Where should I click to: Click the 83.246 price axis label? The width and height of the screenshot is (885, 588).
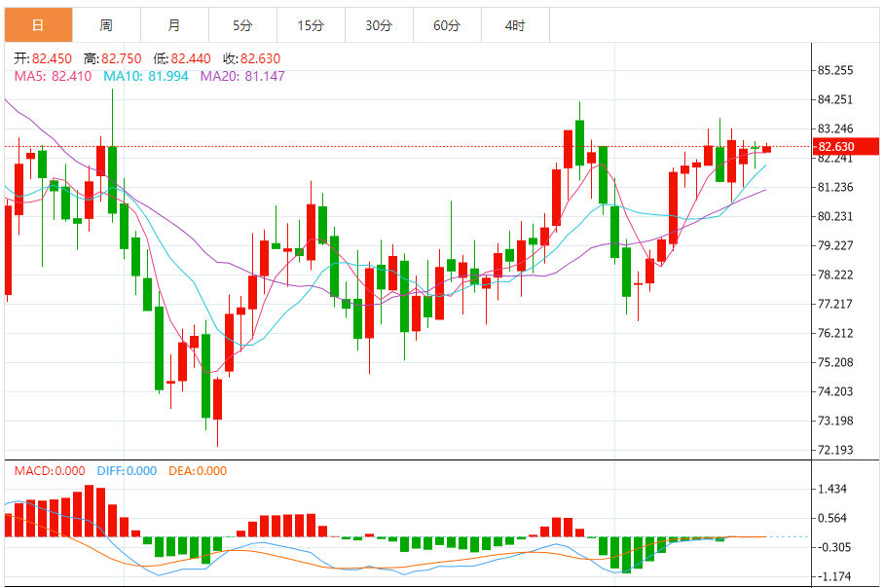click(x=835, y=129)
